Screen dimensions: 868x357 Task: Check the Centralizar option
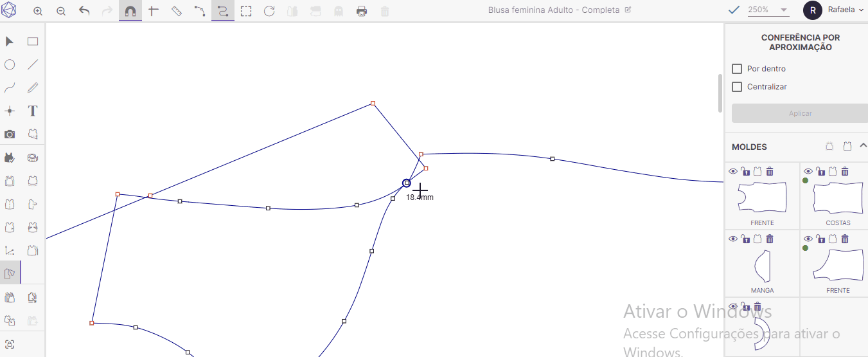click(x=737, y=87)
